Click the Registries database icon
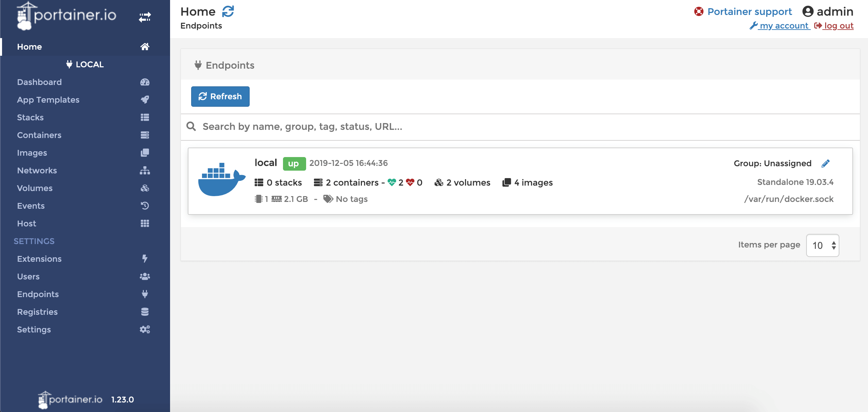The image size is (868, 412). (x=145, y=312)
